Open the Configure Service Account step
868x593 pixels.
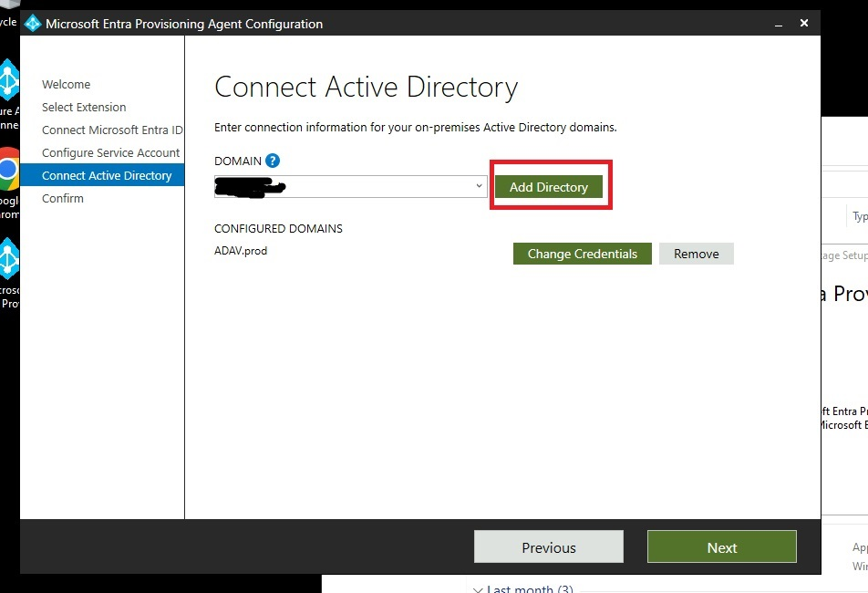[x=109, y=152]
